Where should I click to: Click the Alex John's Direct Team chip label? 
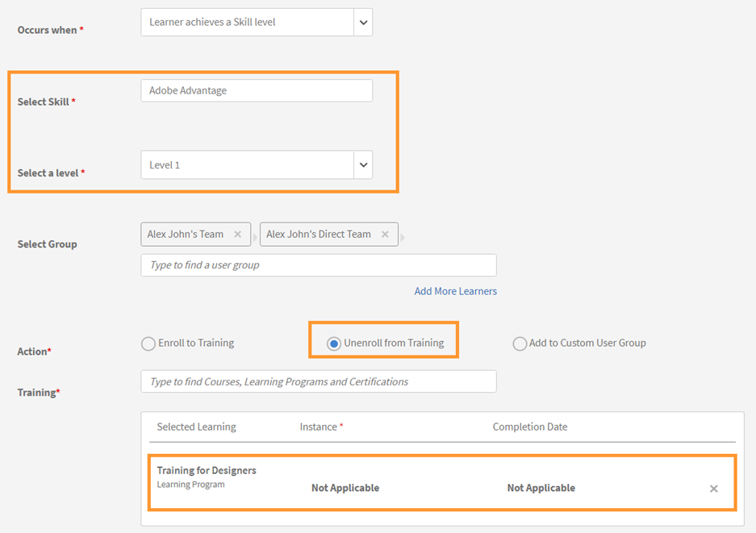point(319,235)
